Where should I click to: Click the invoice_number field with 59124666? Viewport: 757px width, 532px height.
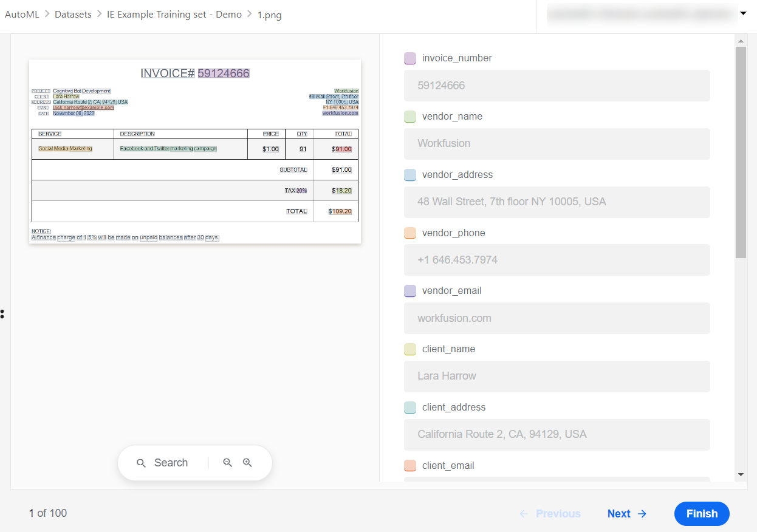pyautogui.click(x=557, y=86)
